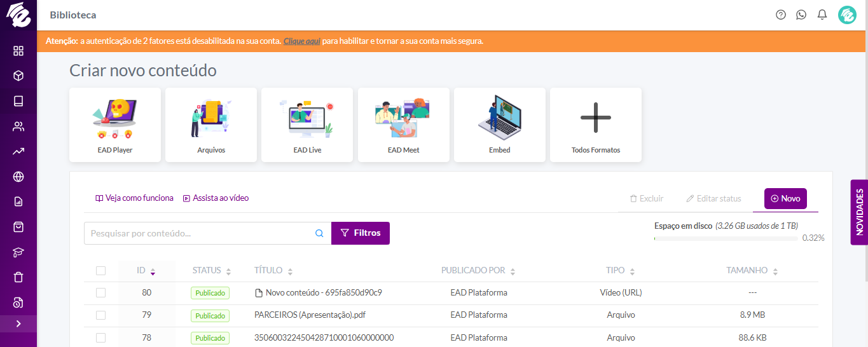Screen dimensions: 868x347
Task: Open the help question mark icon
Action: point(781,15)
